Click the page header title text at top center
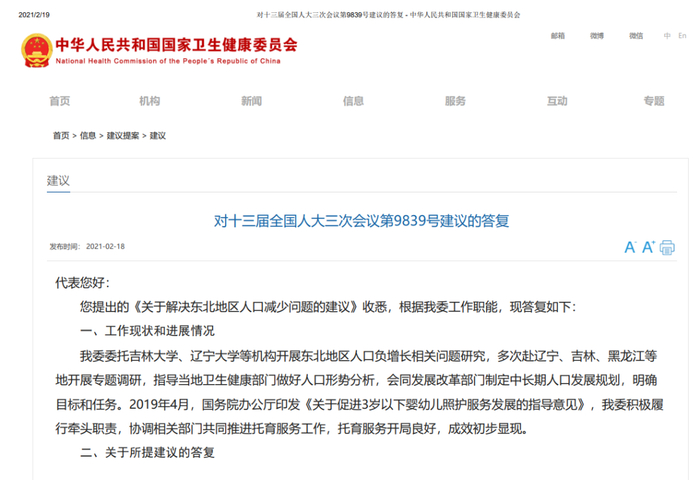The width and height of the screenshot is (700, 480). coord(388,15)
